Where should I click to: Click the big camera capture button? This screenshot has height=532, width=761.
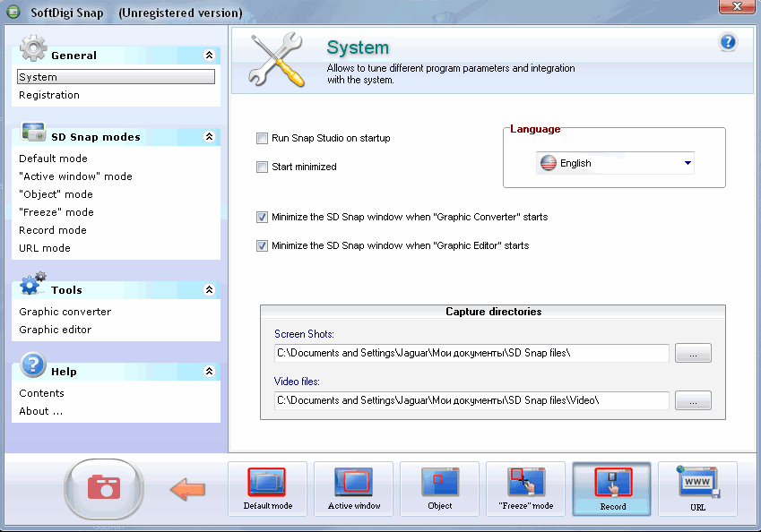pos(104,489)
